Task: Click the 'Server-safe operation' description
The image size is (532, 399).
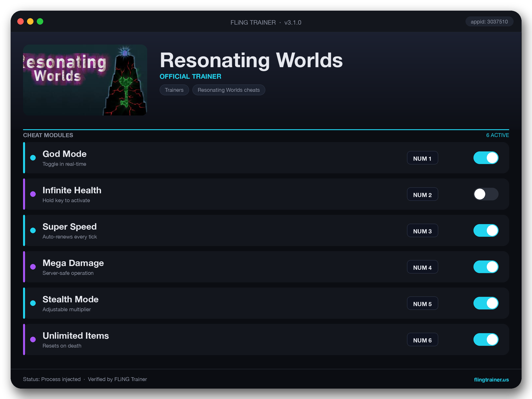Action: pos(68,273)
